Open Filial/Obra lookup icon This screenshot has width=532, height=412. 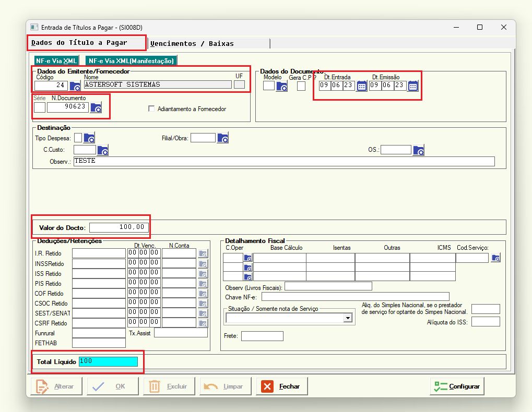pos(223,138)
